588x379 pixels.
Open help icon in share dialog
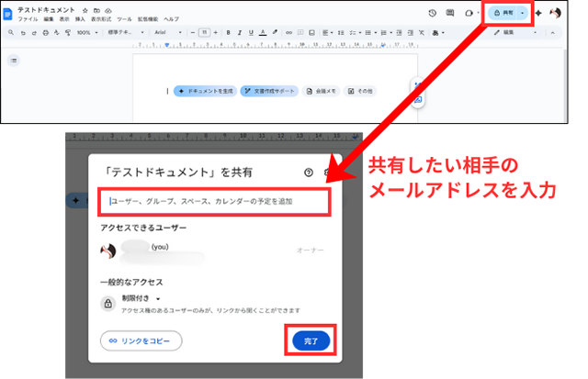[x=308, y=173]
